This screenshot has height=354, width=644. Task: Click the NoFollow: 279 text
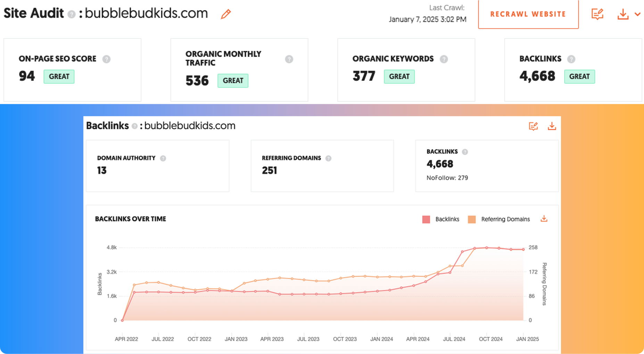(447, 178)
